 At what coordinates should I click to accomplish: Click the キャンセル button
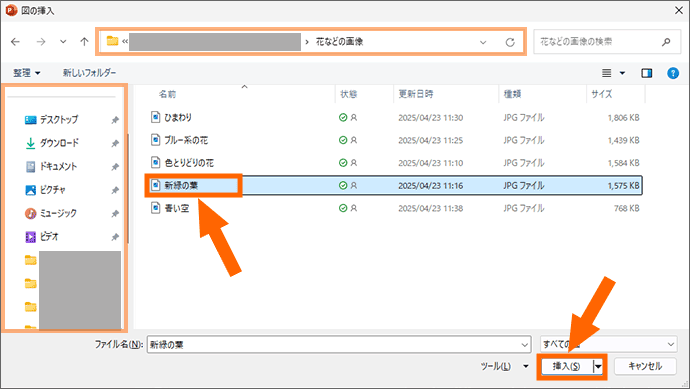pyautogui.click(x=645, y=366)
